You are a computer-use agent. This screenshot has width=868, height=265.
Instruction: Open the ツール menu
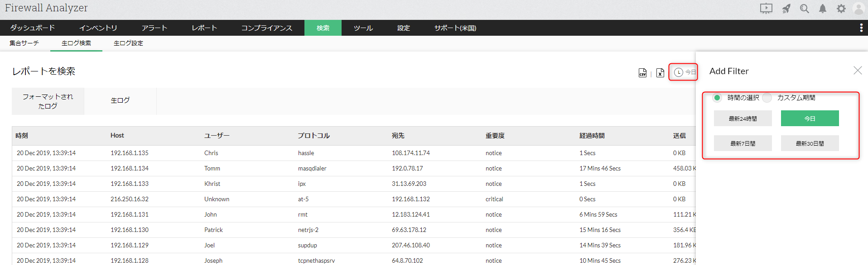click(363, 28)
